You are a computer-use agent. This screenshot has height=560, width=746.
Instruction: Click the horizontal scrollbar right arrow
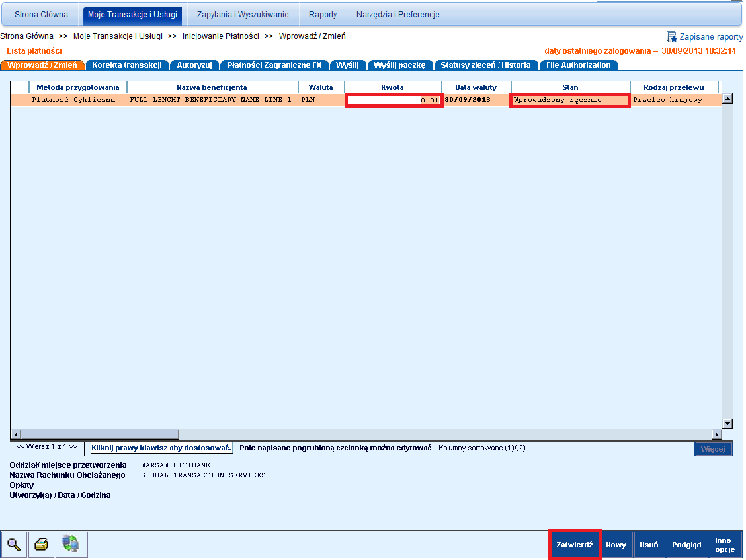[716, 434]
